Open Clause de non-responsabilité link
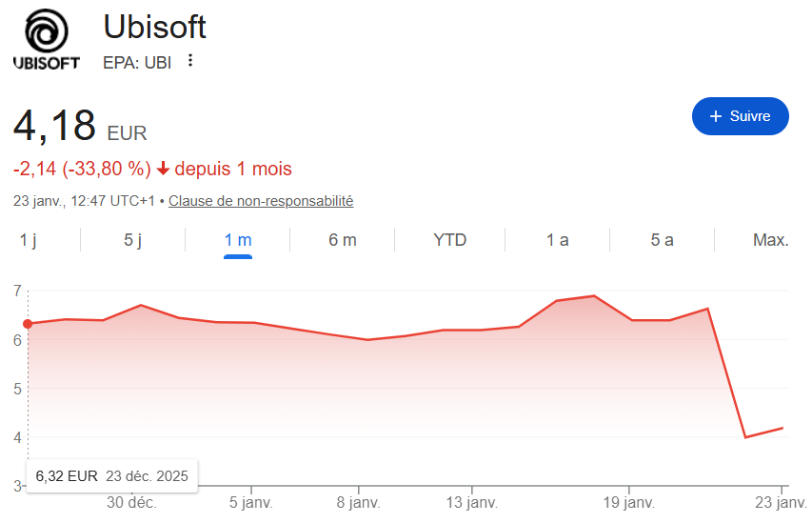812x523 pixels. point(261,201)
